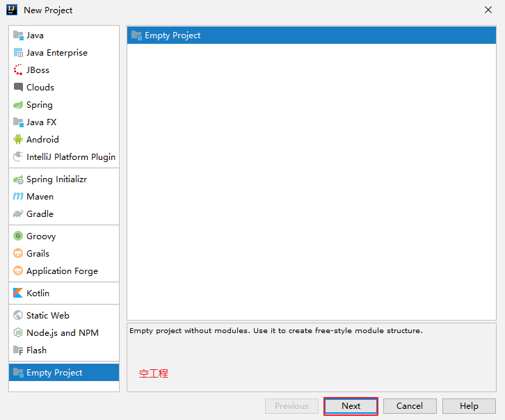Select Empty Project template in right panel
Viewport: 505px width, 420px height.
coord(173,35)
